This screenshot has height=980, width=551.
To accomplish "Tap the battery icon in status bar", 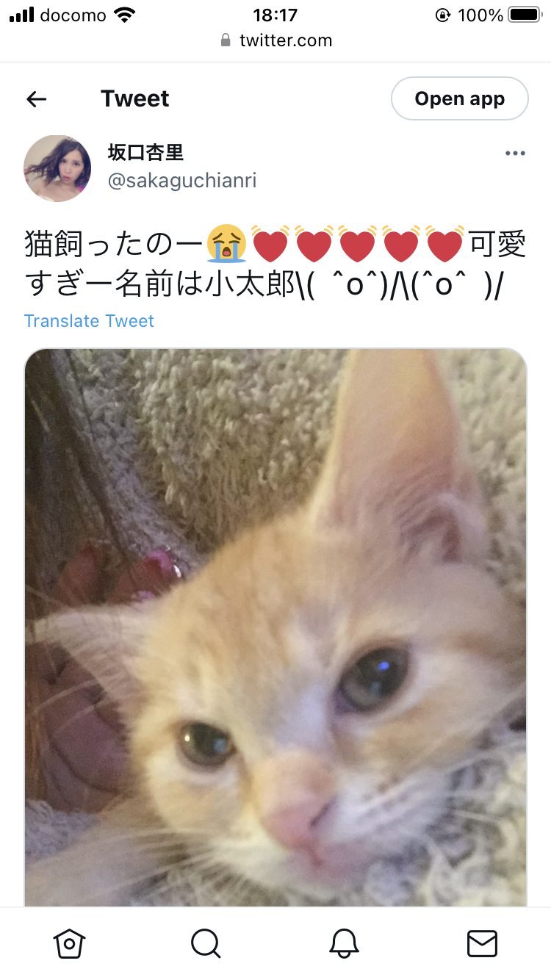I will click(524, 15).
